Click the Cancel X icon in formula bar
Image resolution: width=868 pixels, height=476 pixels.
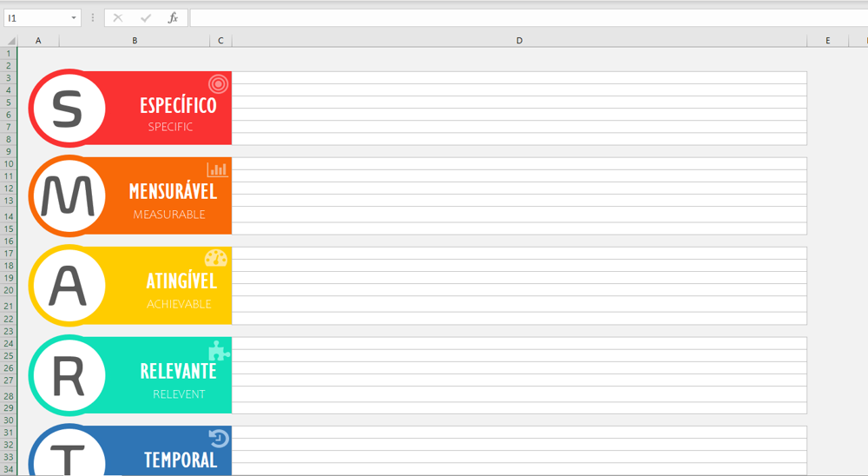[x=118, y=17]
